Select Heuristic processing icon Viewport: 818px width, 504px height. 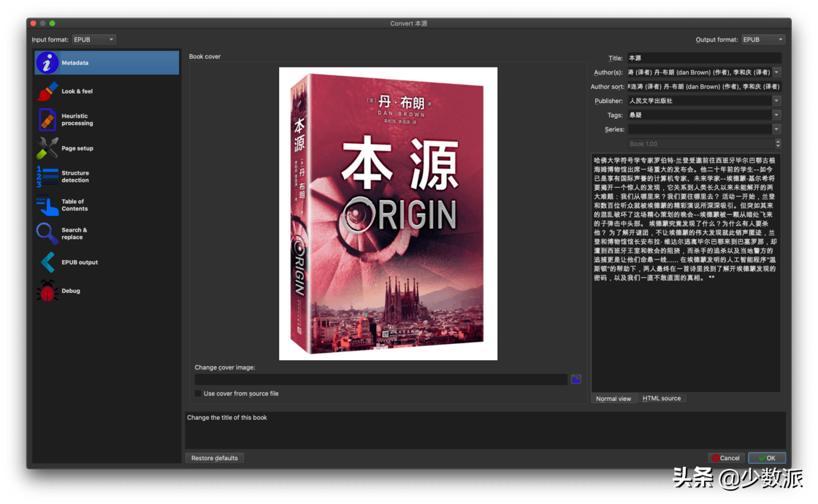click(x=47, y=120)
